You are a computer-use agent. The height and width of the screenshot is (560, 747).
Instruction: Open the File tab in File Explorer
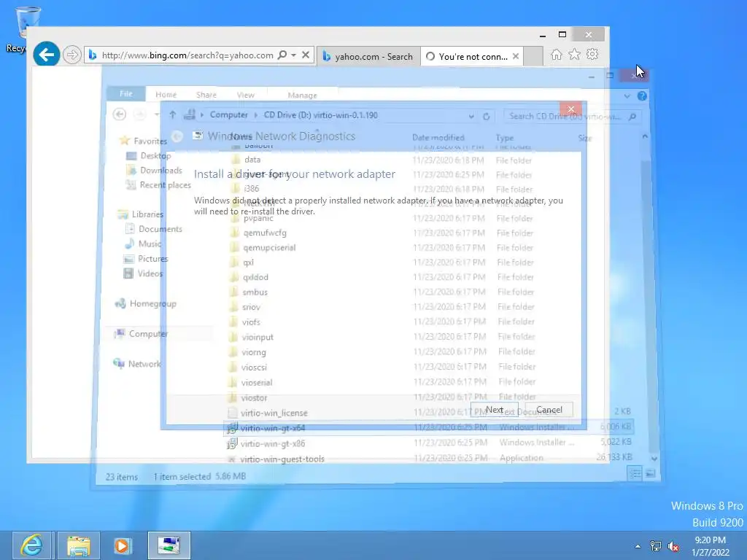[126, 94]
